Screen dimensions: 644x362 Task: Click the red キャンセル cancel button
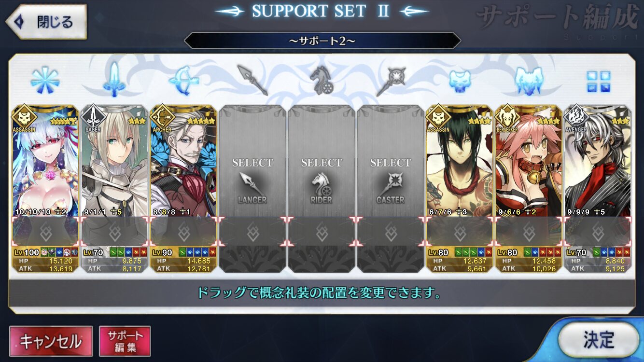51,342
